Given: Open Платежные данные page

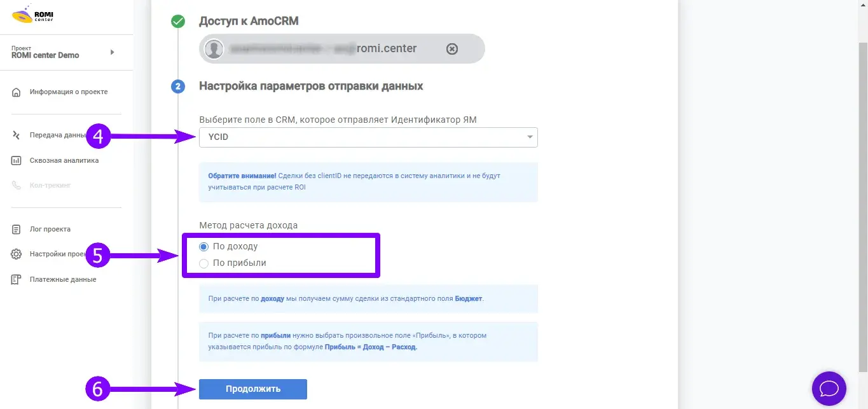Looking at the screenshot, I should pos(63,279).
